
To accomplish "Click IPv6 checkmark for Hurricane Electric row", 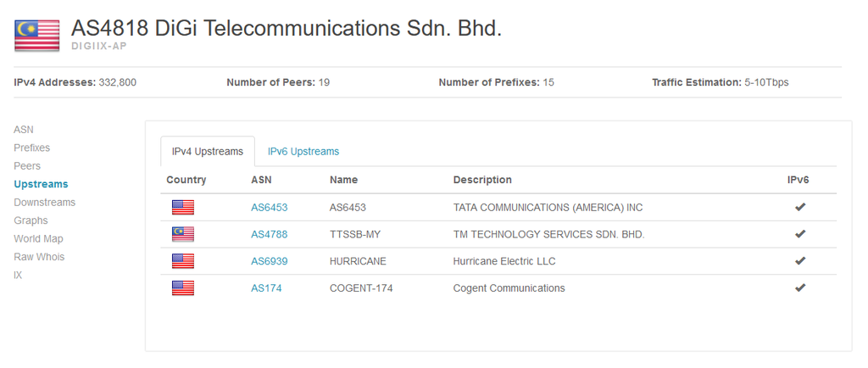I will tap(799, 261).
